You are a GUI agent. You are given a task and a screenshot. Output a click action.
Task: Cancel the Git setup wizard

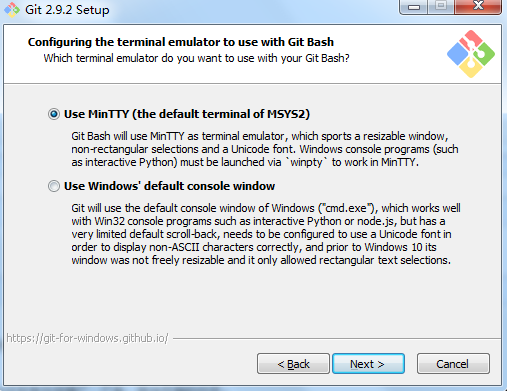pos(453,364)
